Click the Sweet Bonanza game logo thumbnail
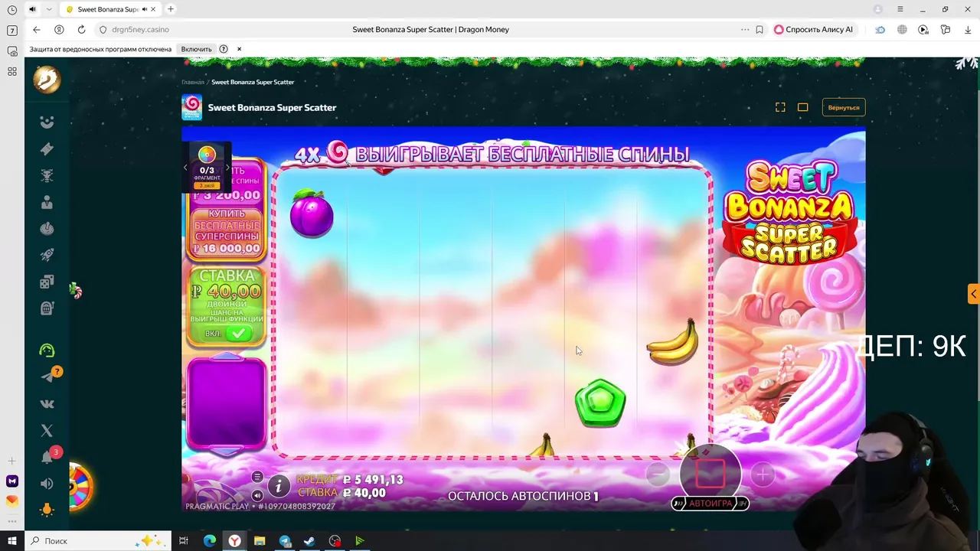This screenshot has width=980, height=551. [191, 107]
